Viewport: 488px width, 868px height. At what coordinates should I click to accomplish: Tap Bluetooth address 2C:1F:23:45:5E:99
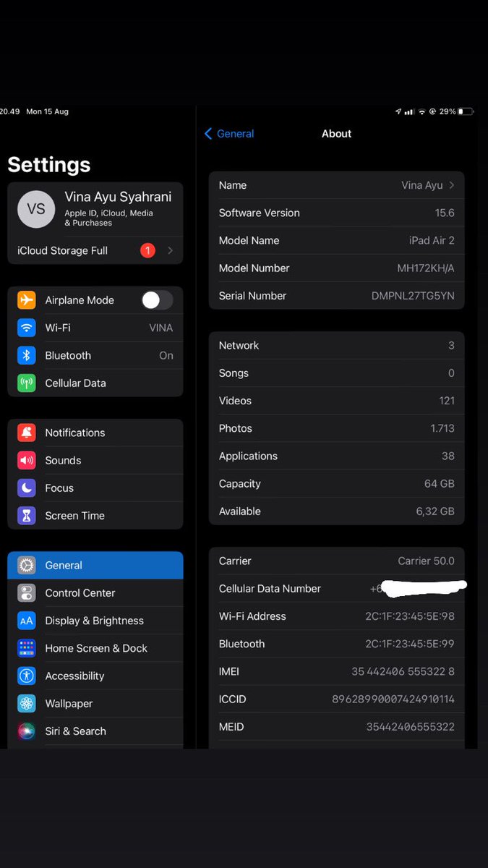(x=337, y=644)
